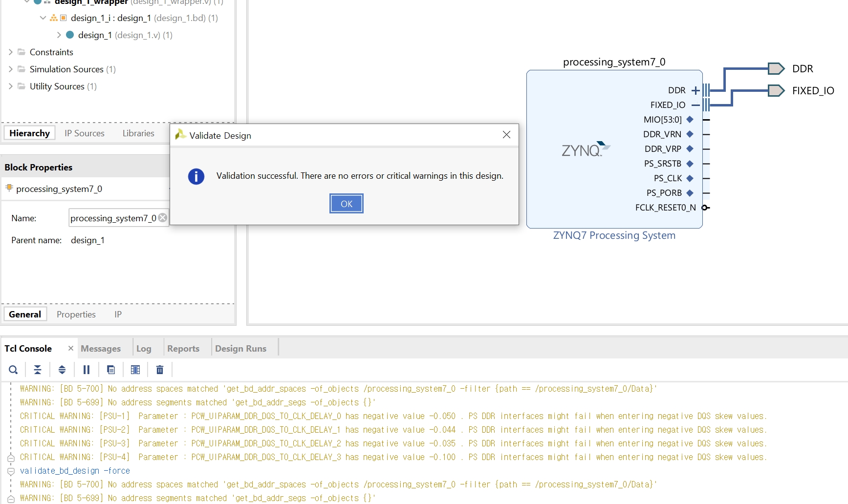This screenshot has width=848, height=504.
Task: Switch to the Hierarchy tab
Action: click(29, 133)
